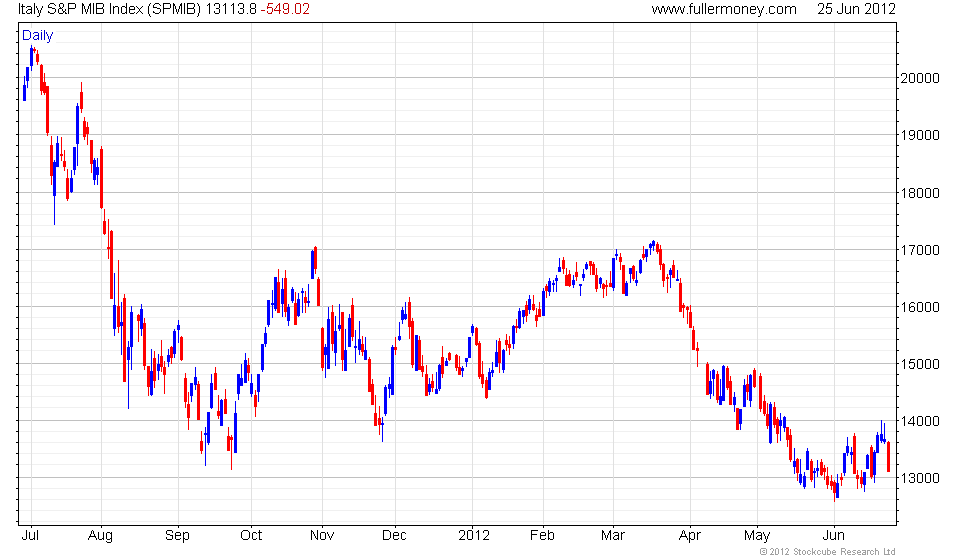The image size is (980, 560).
Task: Click the 13000 price axis label
Action: [x=919, y=478]
